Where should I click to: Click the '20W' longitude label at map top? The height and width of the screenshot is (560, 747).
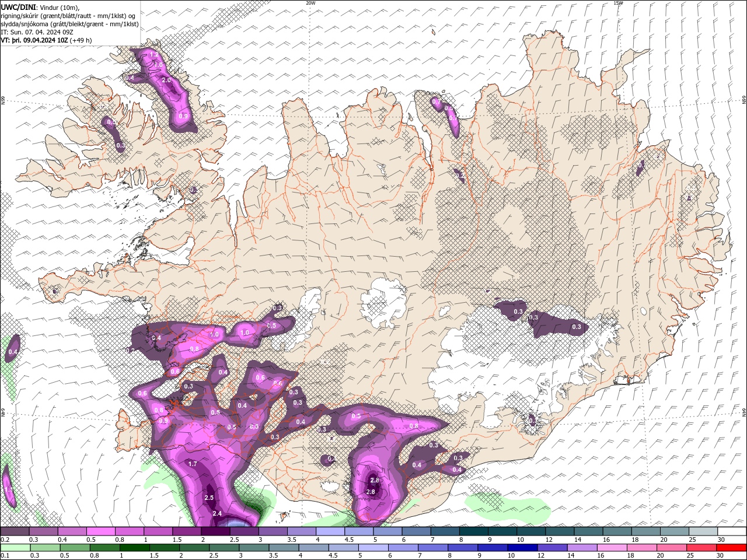(x=310, y=3)
